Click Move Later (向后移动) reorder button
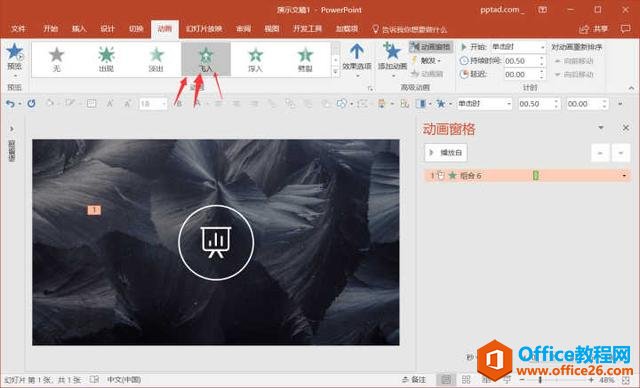This screenshot has width=640, height=388. tap(573, 74)
